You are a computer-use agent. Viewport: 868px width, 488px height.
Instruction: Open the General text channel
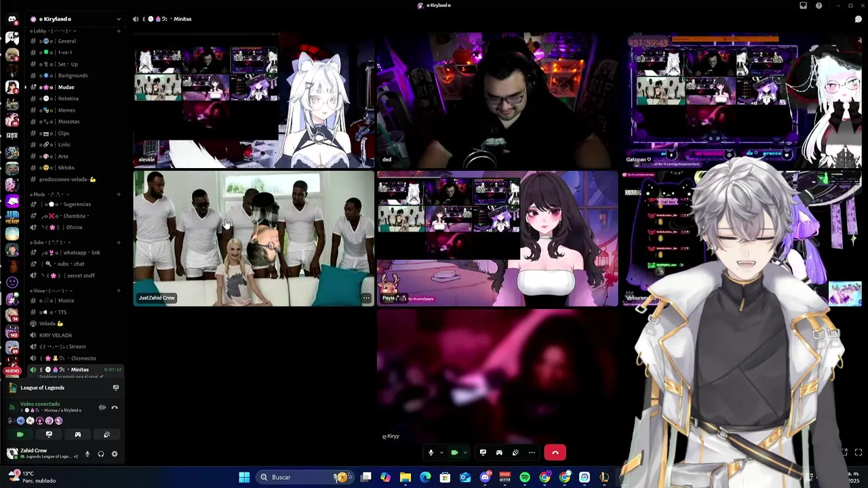coord(75,41)
